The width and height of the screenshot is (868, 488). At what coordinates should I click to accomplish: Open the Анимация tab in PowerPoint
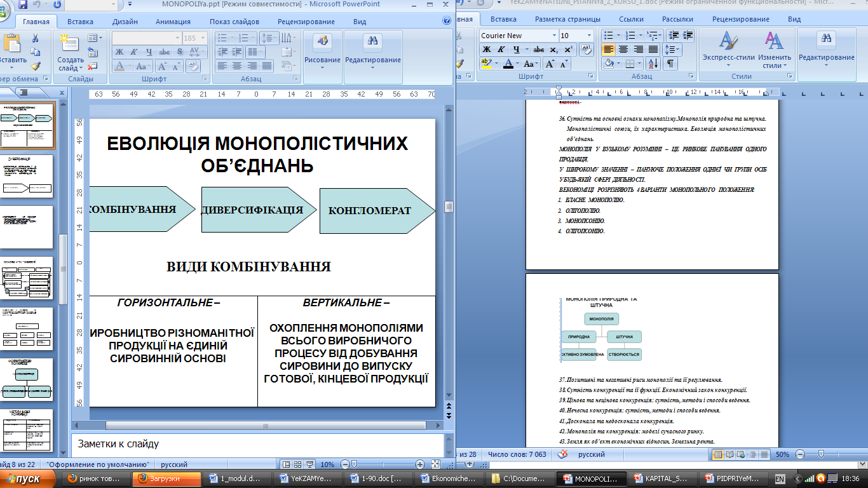point(173,22)
